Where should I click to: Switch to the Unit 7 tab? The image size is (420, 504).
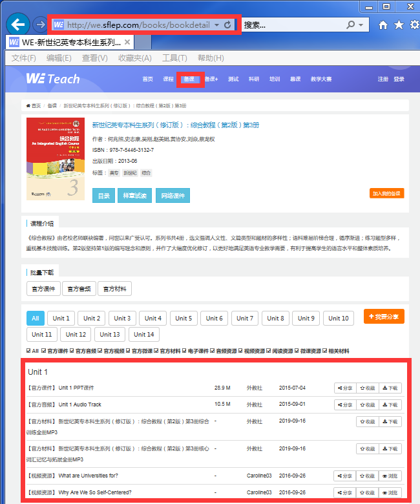(x=245, y=318)
